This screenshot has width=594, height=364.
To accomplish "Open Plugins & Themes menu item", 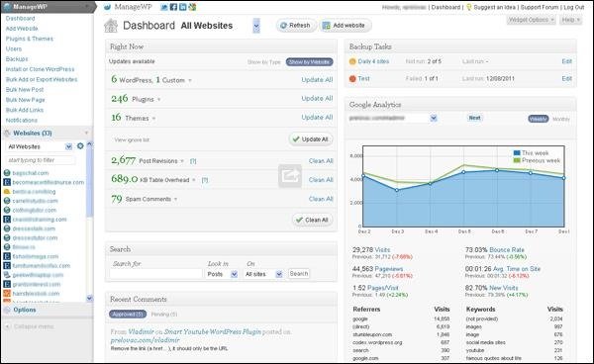I will [30, 39].
